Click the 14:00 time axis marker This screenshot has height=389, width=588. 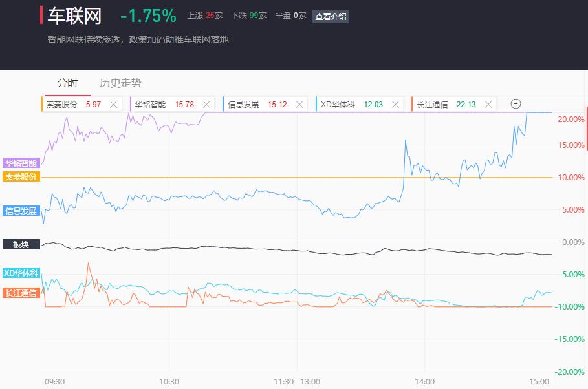tap(424, 381)
